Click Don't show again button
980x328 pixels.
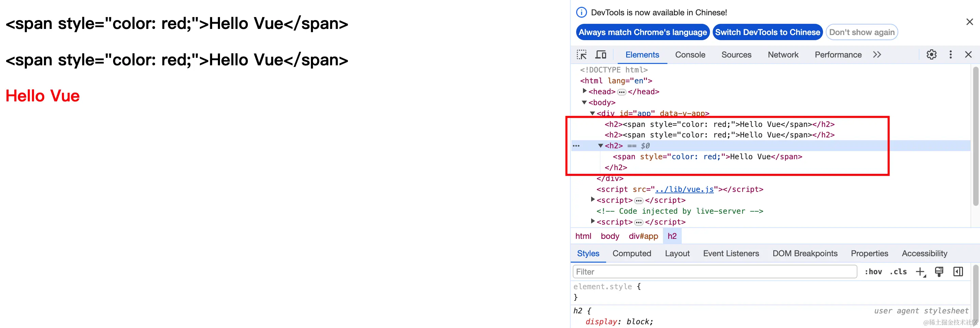[862, 32]
